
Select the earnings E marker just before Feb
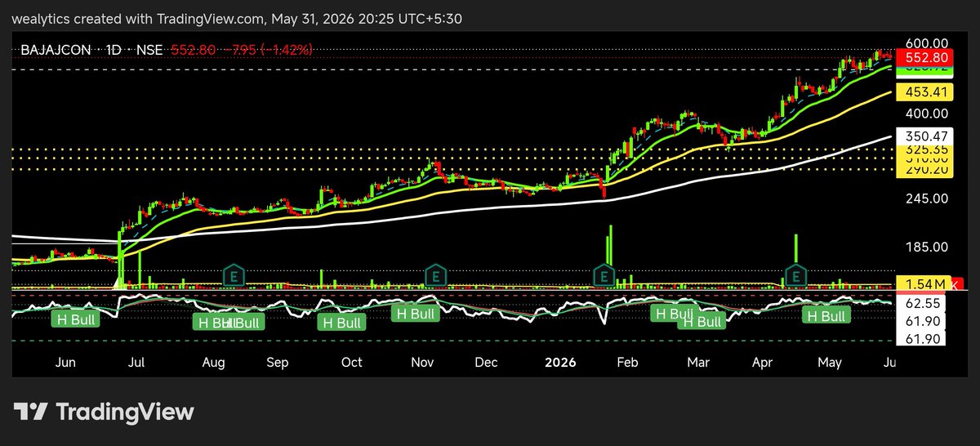pyautogui.click(x=604, y=275)
